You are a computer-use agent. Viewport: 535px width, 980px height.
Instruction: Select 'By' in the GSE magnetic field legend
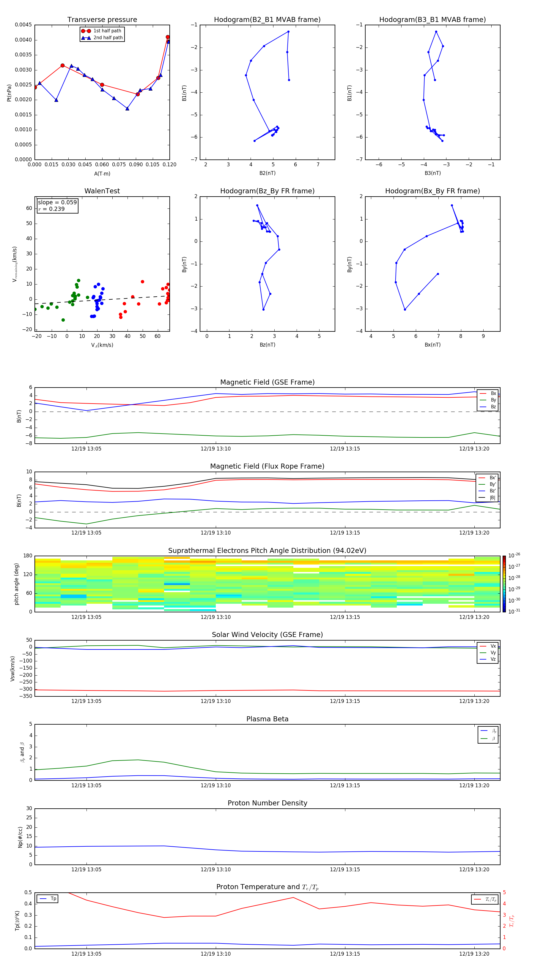pyautogui.click(x=488, y=400)
